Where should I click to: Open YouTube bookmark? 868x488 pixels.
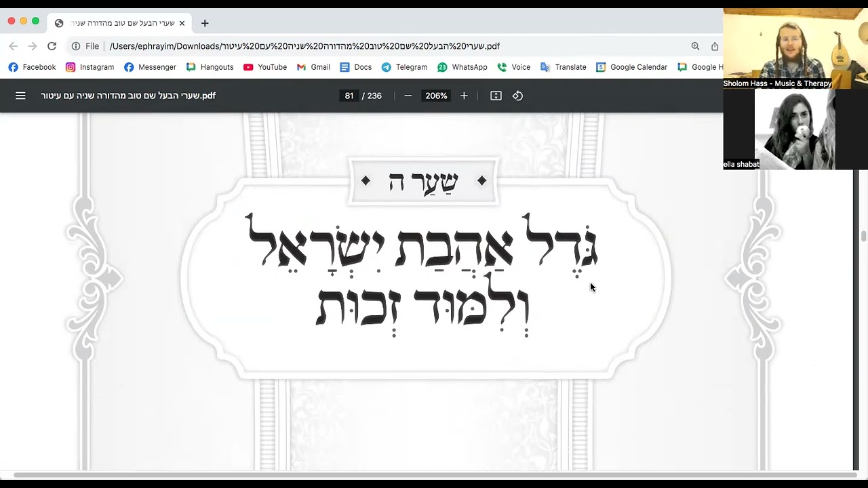265,67
